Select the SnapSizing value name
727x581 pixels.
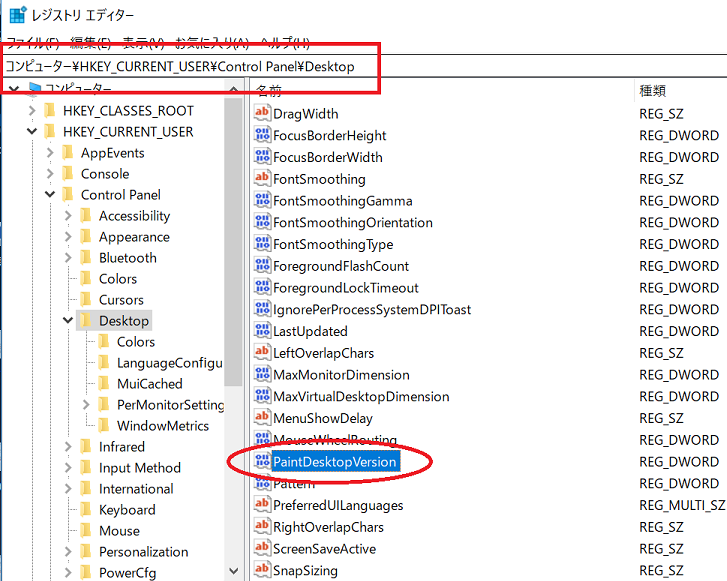point(305,570)
